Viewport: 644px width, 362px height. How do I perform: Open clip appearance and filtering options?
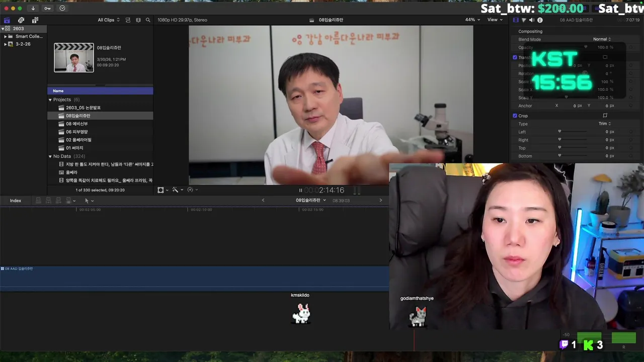coord(128,20)
